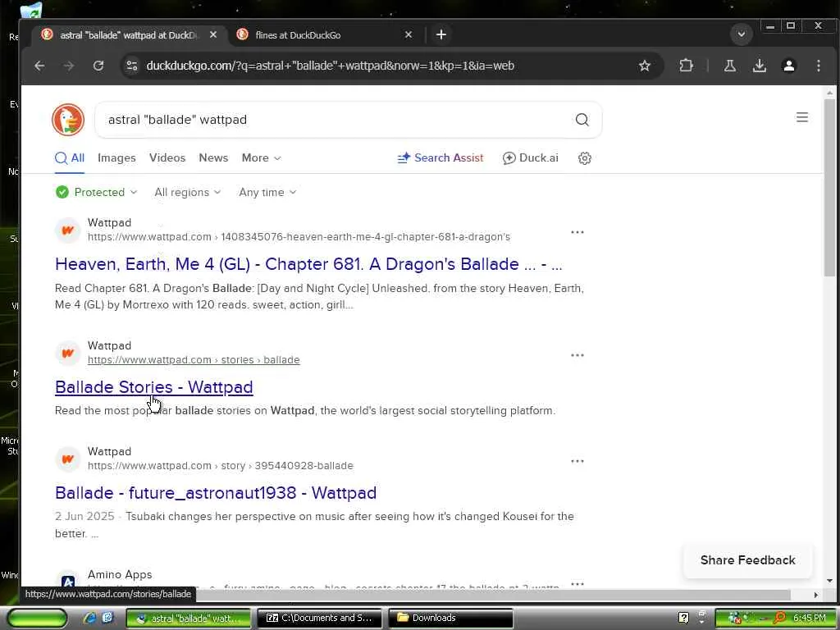This screenshot has height=630, width=840.
Task: Open 'Heaven, Earth, Me 4 (GL)' result link
Action: click(x=308, y=264)
